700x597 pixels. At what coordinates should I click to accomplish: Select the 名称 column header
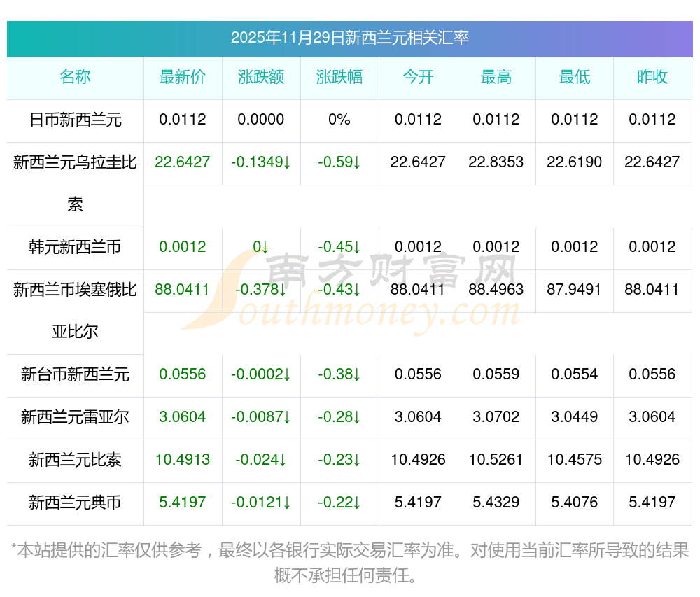[x=75, y=77]
